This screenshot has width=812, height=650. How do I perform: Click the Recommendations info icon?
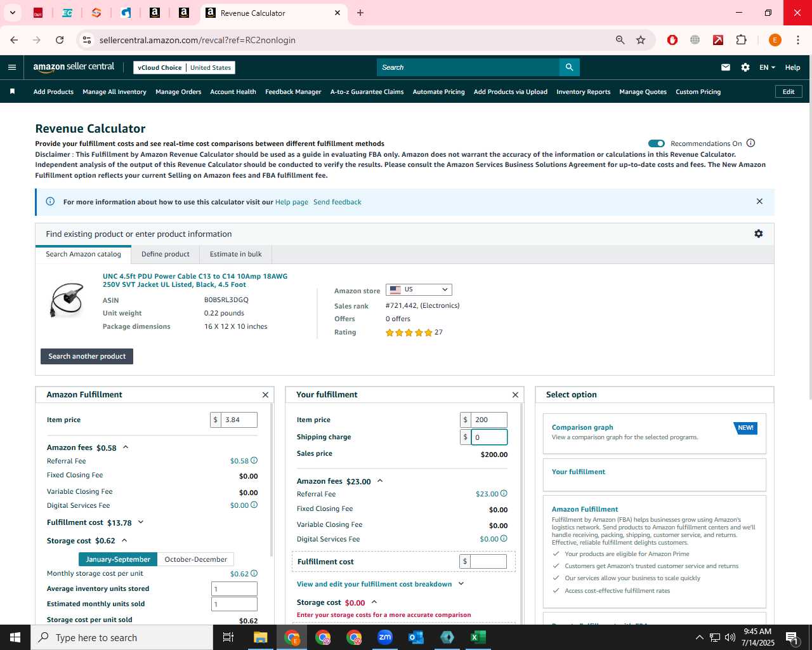click(x=751, y=143)
